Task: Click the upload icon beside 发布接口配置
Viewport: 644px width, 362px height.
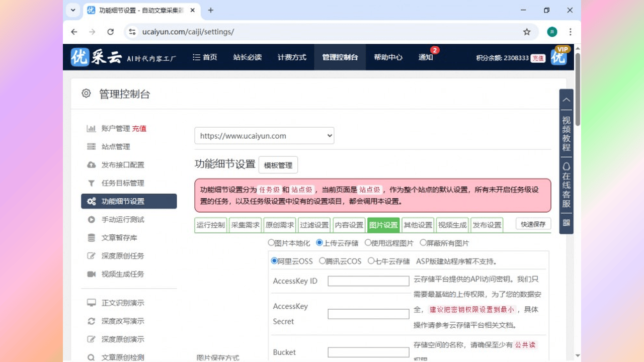Action: (x=91, y=164)
